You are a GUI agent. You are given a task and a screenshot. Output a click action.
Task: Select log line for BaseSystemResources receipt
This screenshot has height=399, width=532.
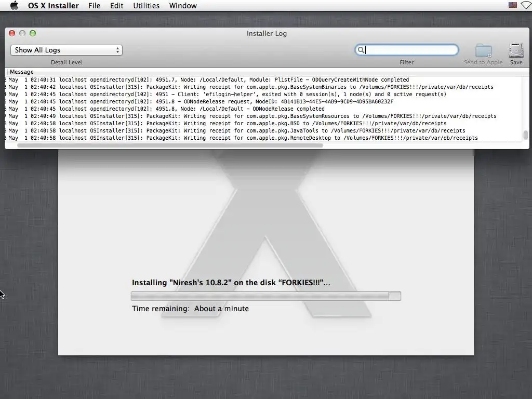[x=263, y=116]
